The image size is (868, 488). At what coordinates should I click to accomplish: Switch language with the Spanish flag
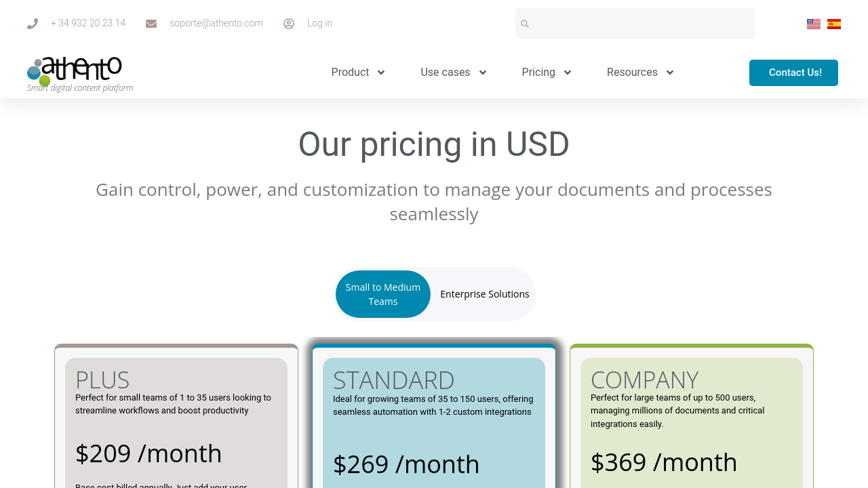(x=834, y=24)
